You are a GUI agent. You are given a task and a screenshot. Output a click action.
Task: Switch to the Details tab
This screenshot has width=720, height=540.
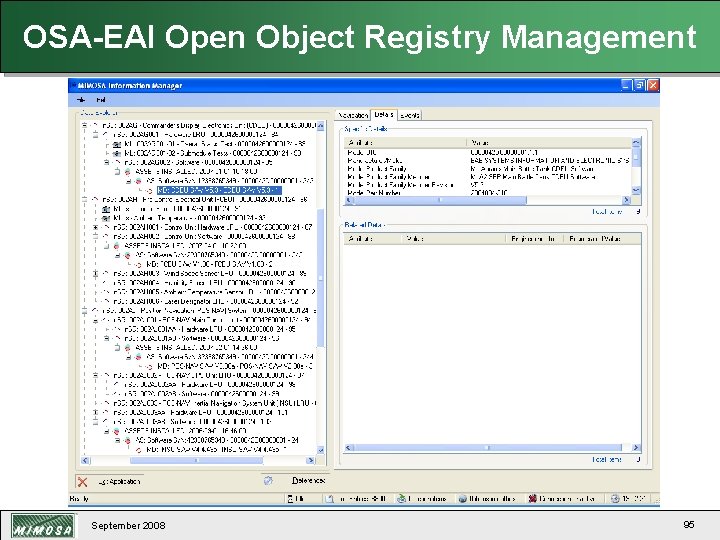coord(384,114)
